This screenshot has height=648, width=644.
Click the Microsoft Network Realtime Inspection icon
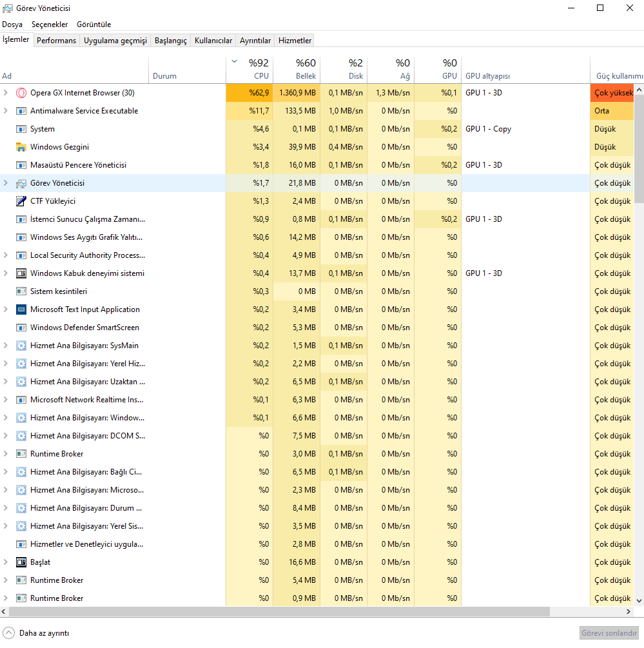[21, 400]
